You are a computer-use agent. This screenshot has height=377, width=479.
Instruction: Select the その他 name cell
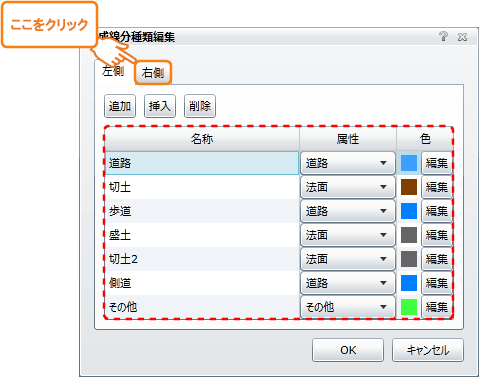(x=202, y=307)
